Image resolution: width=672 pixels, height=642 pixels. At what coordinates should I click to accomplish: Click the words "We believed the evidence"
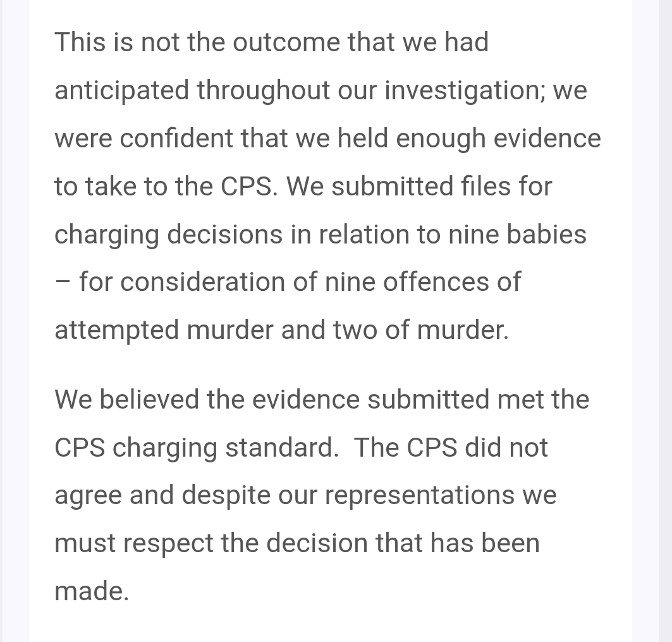pos(208,400)
